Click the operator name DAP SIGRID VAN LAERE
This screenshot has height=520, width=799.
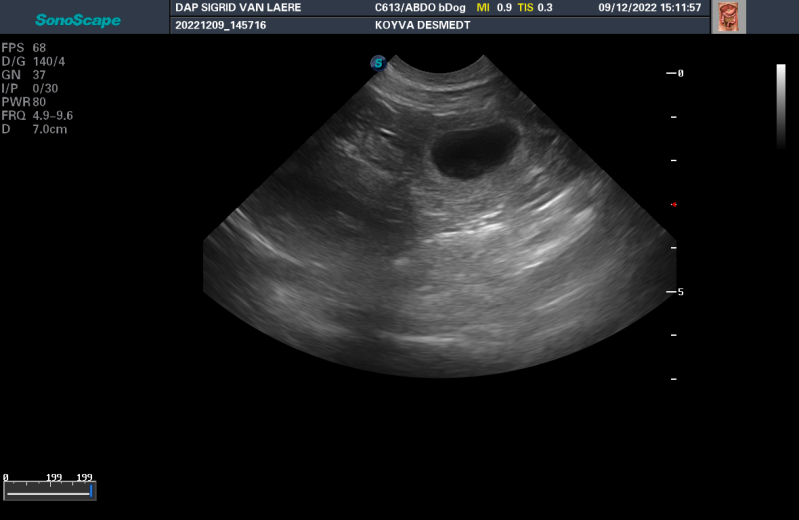(x=238, y=8)
